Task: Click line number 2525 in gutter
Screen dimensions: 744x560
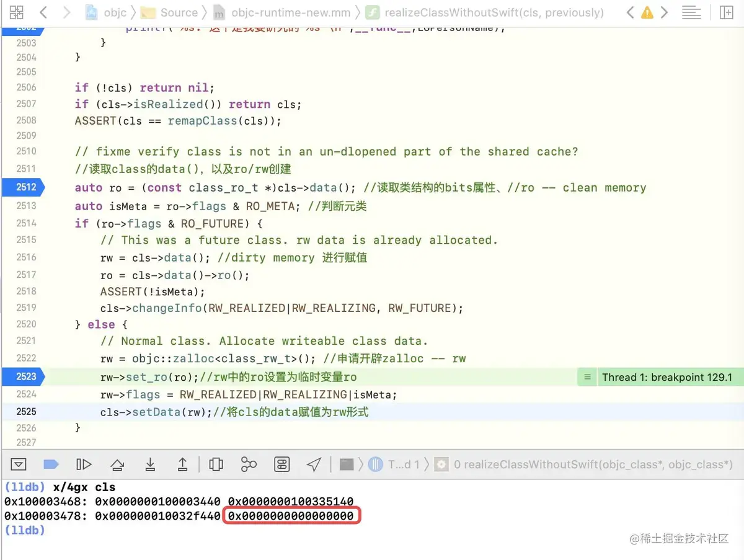Action: [x=26, y=411]
